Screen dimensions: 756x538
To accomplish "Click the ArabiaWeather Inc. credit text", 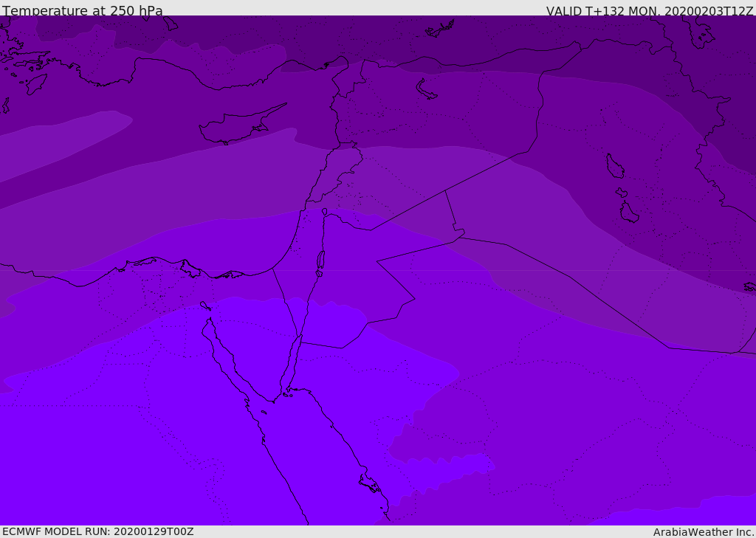I will tap(704, 532).
